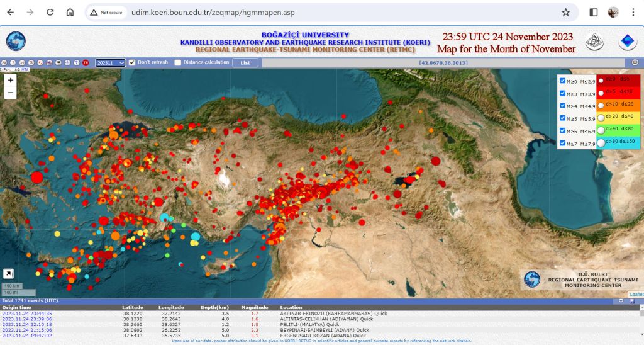This screenshot has width=644, height=345.
Task: Open the question mark help icon
Action: tap(76, 63)
